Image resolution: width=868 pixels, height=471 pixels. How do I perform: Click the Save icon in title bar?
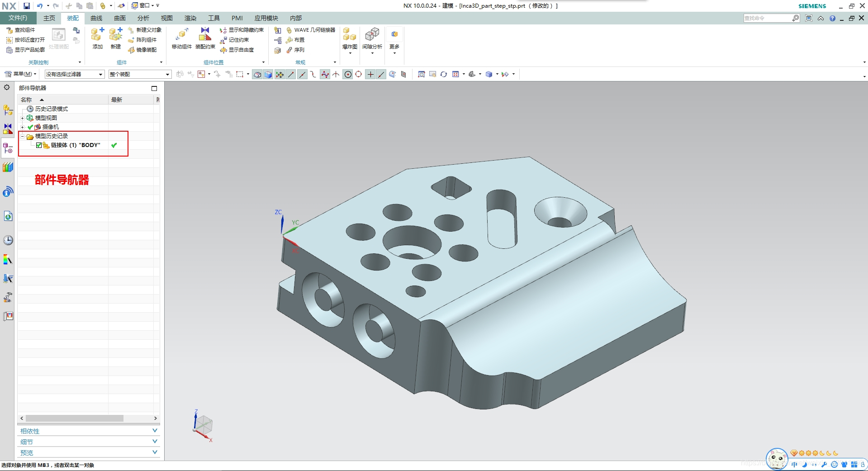(27, 6)
